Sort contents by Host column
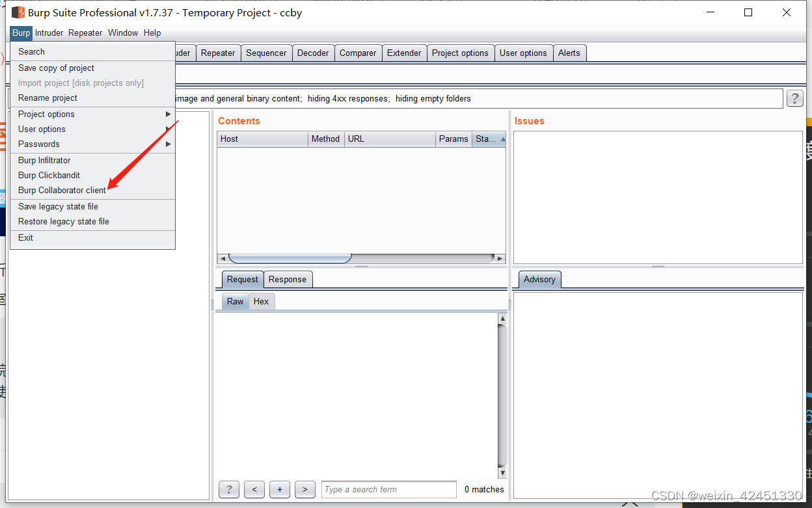Image resolution: width=812 pixels, height=508 pixels. click(262, 139)
